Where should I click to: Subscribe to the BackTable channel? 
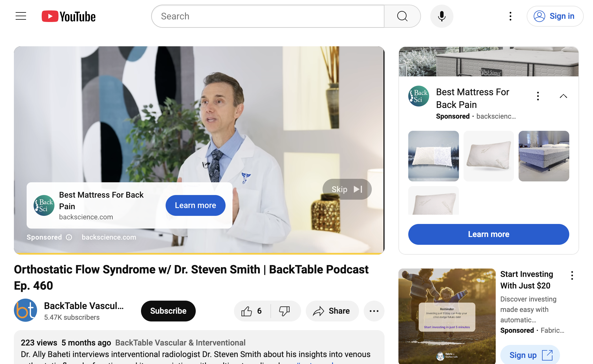click(168, 311)
